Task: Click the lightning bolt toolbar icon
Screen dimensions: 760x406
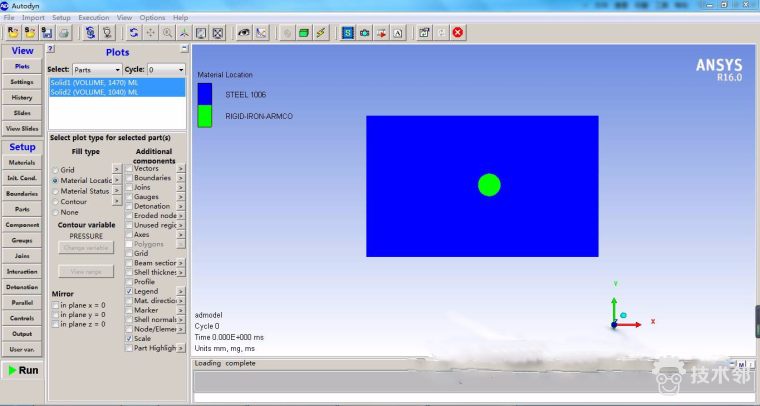Action: tap(321, 33)
